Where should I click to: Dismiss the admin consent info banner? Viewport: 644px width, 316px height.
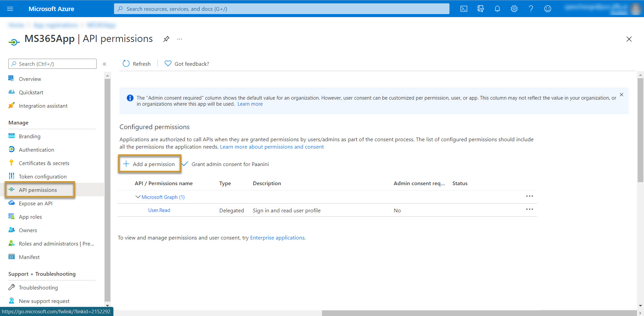pyautogui.click(x=622, y=95)
